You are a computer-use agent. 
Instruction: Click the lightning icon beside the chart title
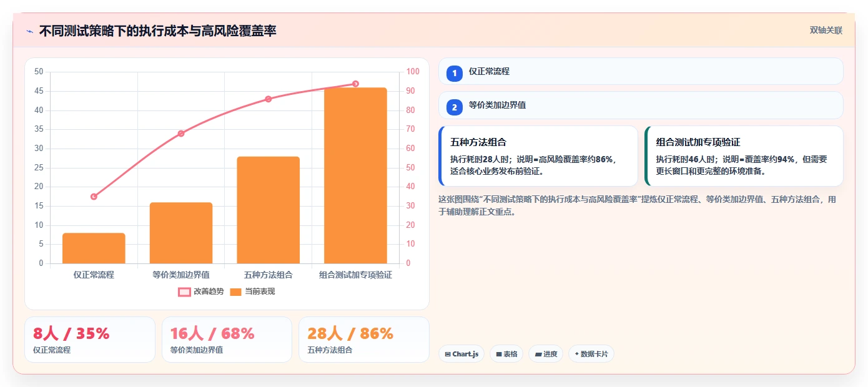click(x=30, y=31)
